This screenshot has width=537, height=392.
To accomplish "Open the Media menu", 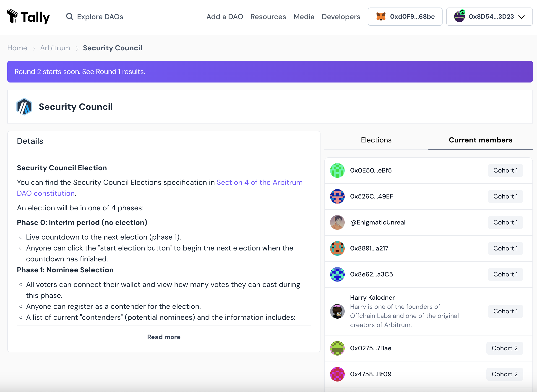I will [x=304, y=17].
